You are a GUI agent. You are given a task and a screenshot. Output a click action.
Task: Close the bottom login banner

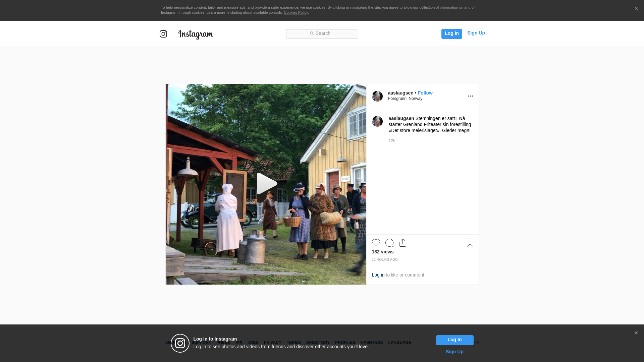[636, 333]
